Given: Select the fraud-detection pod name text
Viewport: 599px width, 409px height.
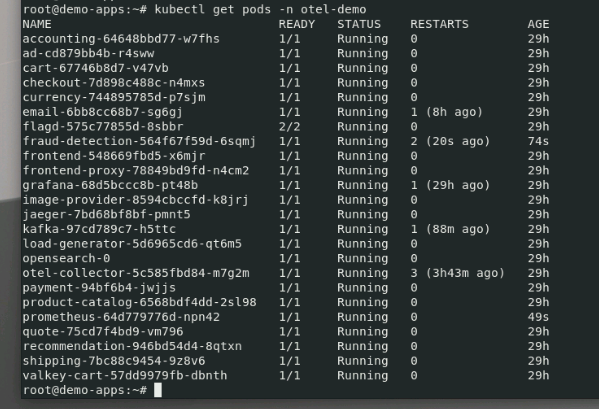Looking at the screenshot, I should (x=139, y=141).
